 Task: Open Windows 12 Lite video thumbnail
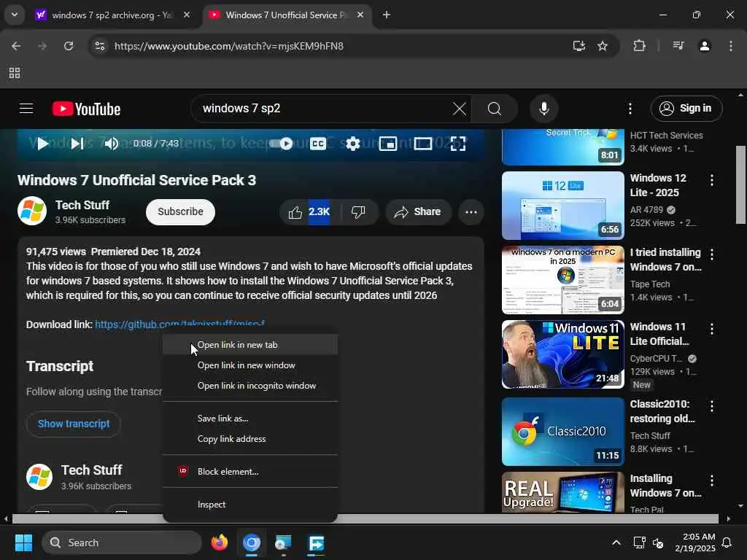[562, 206]
